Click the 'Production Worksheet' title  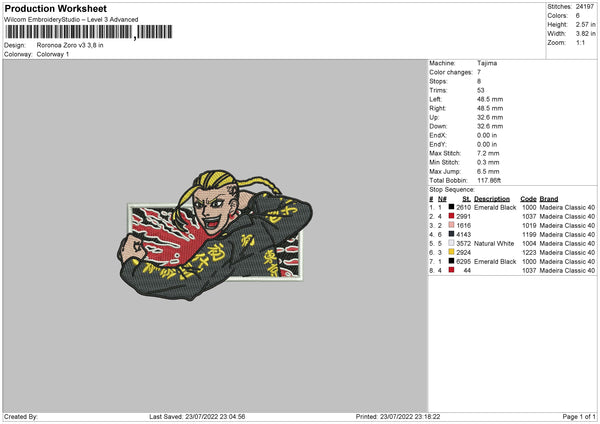55,8
